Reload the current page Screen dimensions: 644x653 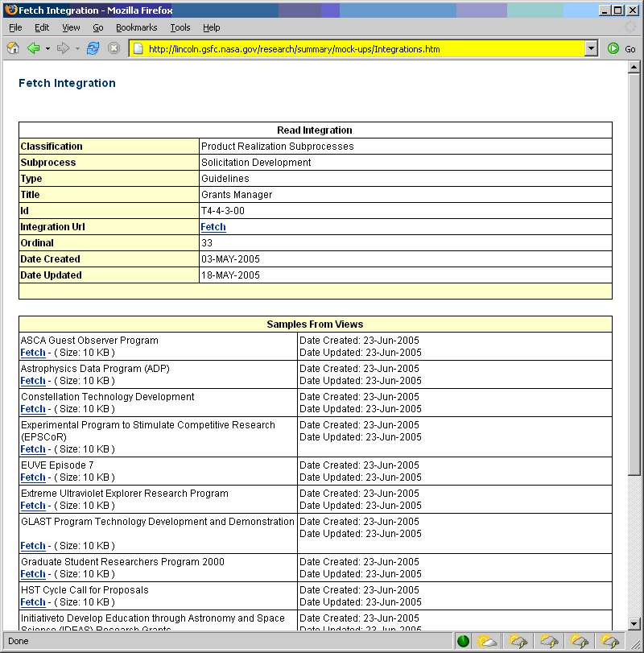click(x=93, y=48)
